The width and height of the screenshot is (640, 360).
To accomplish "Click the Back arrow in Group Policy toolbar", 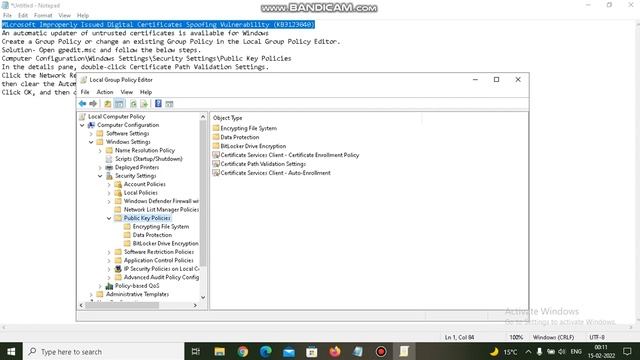I will (x=82, y=104).
